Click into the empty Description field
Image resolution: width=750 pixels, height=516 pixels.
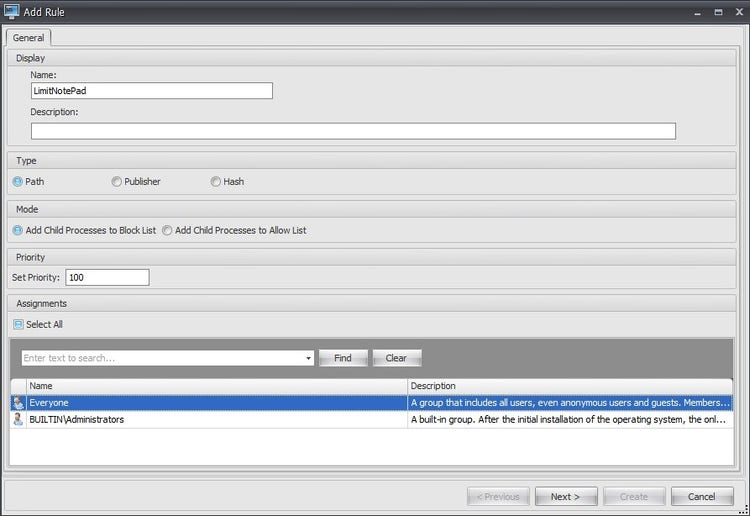353,131
